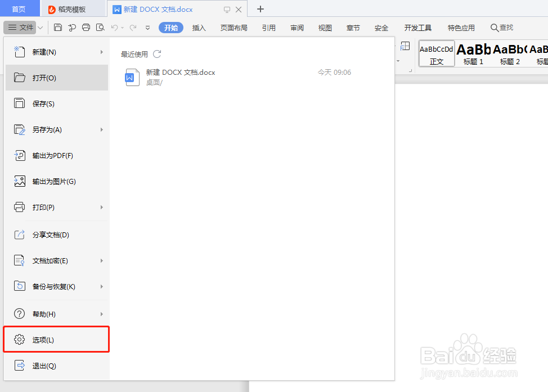This screenshot has height=392, width=548.
Task: Click the Save floppy icon in the menu
Action: [19, 103]
